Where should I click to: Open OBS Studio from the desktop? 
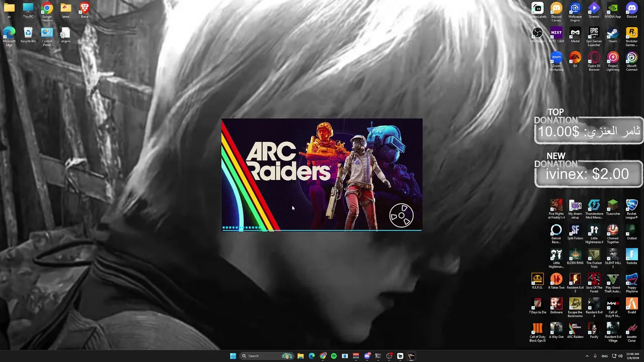[537, 35]
